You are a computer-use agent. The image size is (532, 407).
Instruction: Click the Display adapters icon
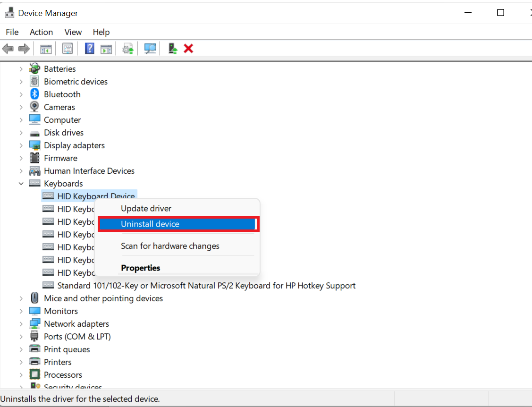tap(34, 145)
